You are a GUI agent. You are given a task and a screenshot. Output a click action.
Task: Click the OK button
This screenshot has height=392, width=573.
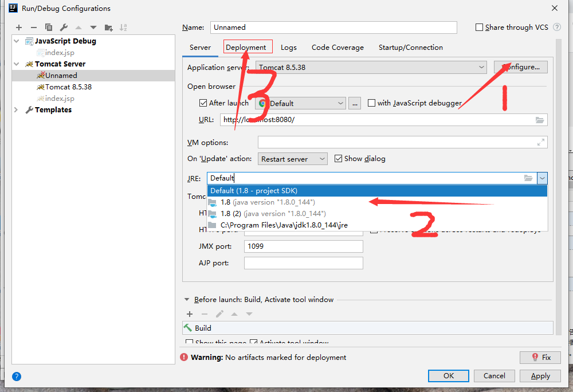(x=449, y=376)
